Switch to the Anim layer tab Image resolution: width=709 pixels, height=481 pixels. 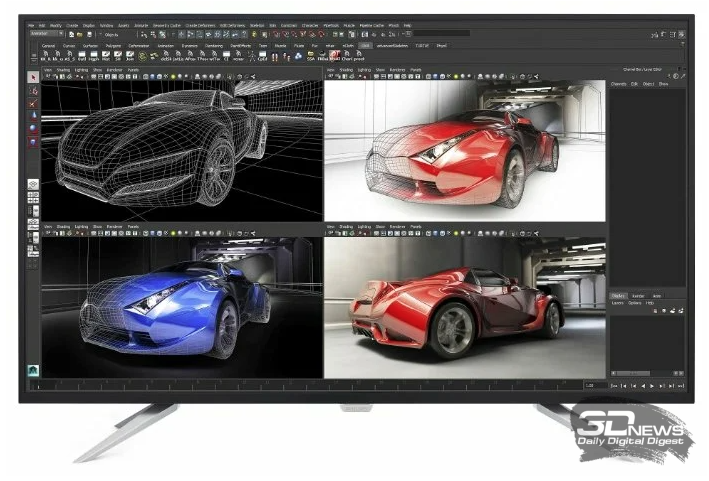click(657, 296)
